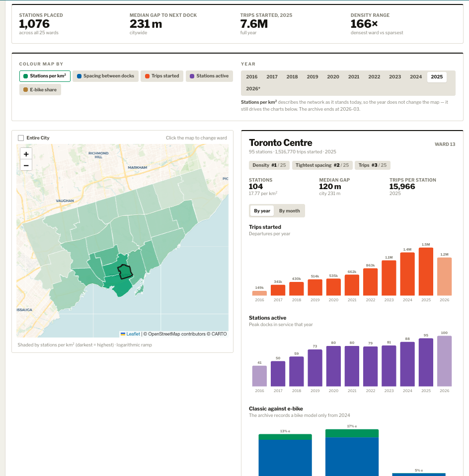This screenshot has width=469, height=476.
Task: Click the outlined Toronto Centre ward on map
Action: tap(125, 272)
